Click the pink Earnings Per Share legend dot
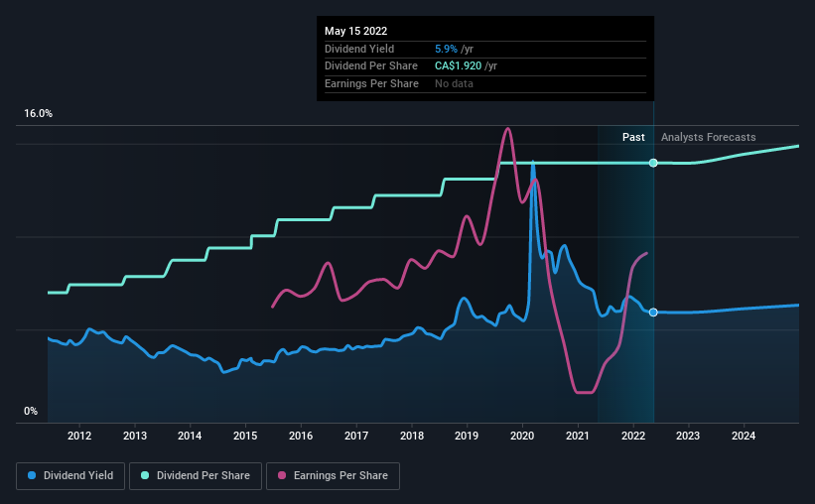815x504 pixels. (282, 475)
